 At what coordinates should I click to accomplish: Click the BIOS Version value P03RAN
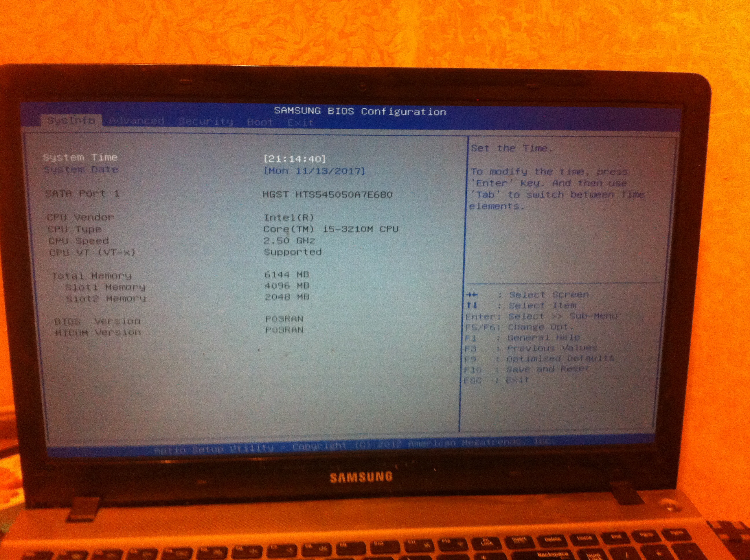pos(284,319)
